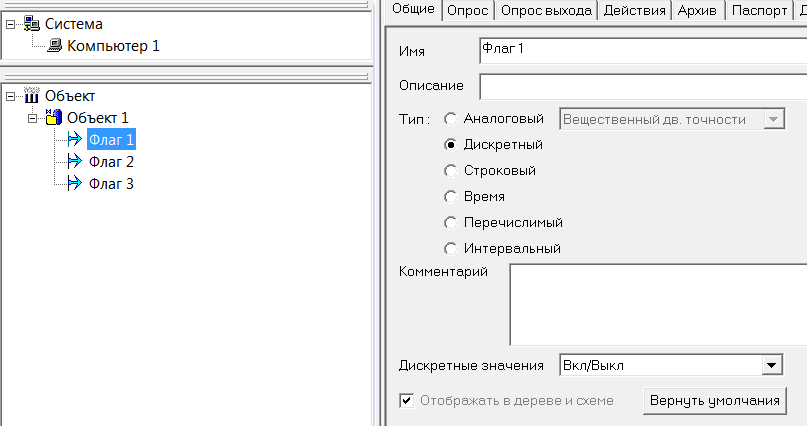Click the Объект 1 folder icon
The height and width of the screenshot is (426, 807).
coord(54,118)
